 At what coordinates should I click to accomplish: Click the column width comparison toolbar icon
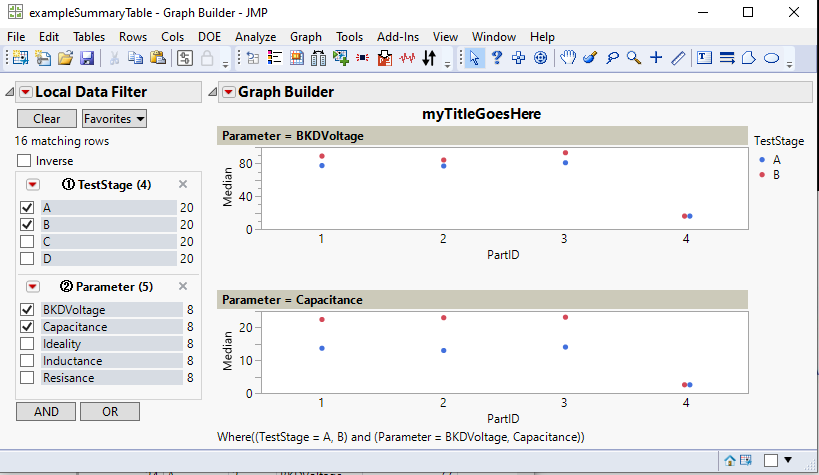(318, 57)
